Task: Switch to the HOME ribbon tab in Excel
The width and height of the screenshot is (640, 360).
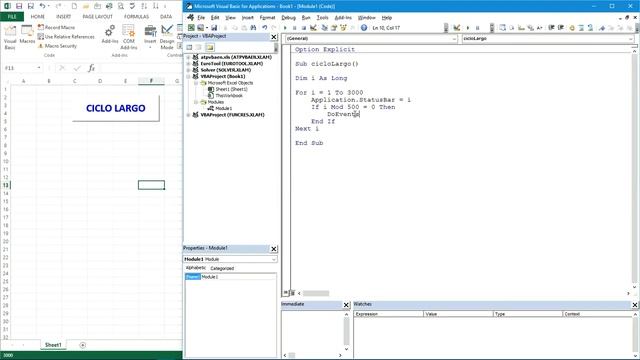Action: coord(37,16)
